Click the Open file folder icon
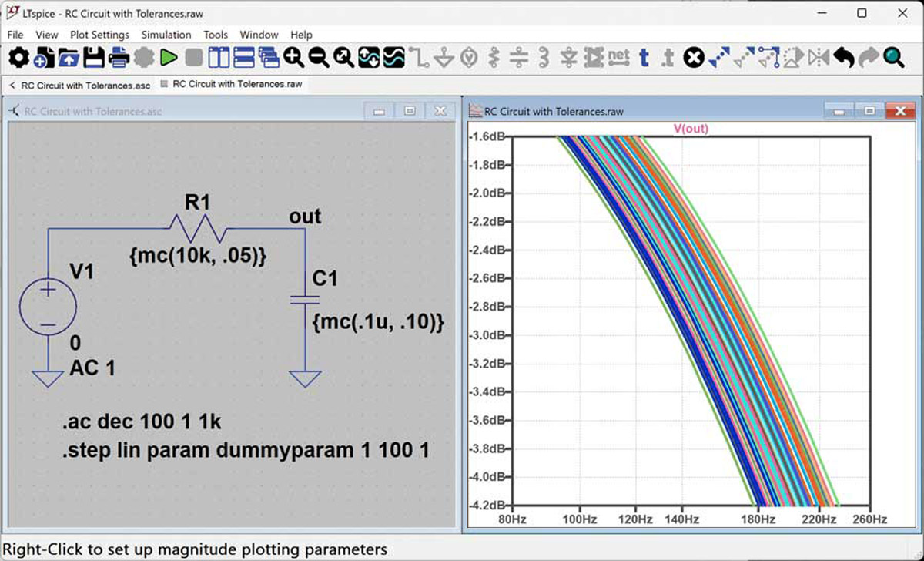924x561 pixels. coord(69,57)
